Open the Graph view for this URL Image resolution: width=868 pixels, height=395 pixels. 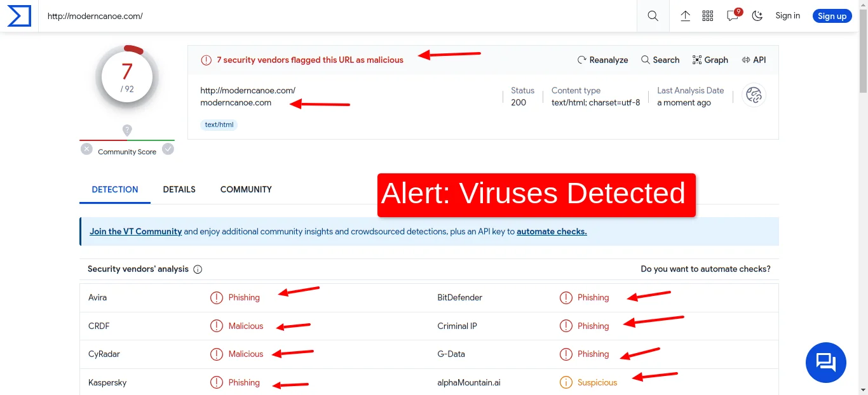[710, 60]
